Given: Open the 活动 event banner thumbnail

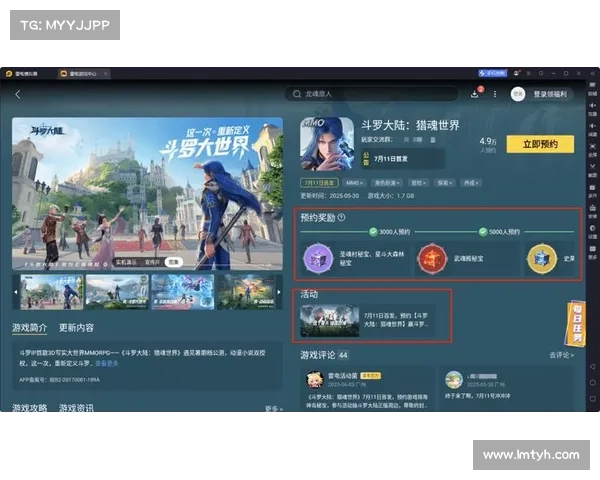Looking at the screenshot, I should coord(329,321).
